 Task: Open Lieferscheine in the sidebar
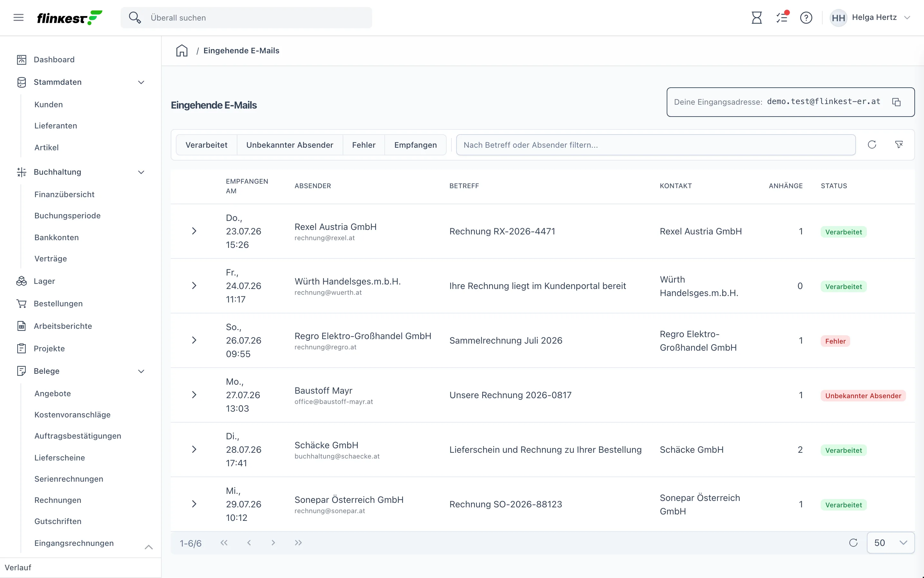pos(60,458)
